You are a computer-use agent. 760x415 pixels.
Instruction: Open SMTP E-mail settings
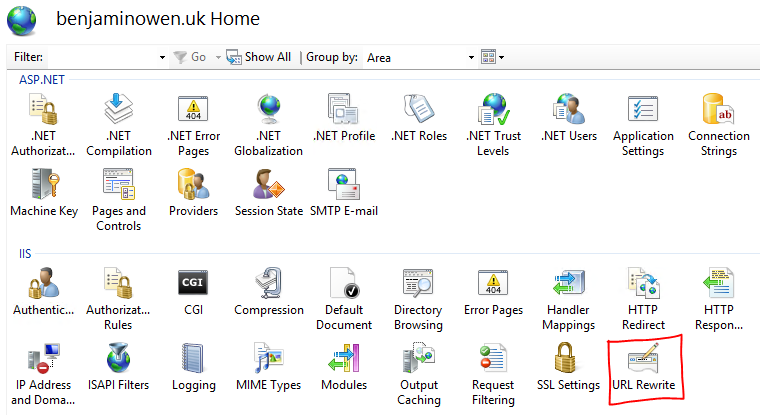[344, 193]
